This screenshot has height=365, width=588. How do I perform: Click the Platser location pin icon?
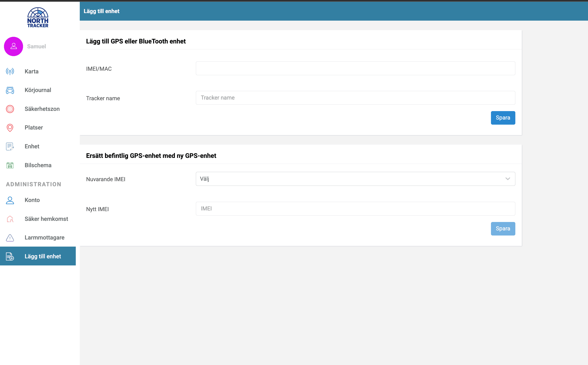pyautogui.click(x=10, y=128)
